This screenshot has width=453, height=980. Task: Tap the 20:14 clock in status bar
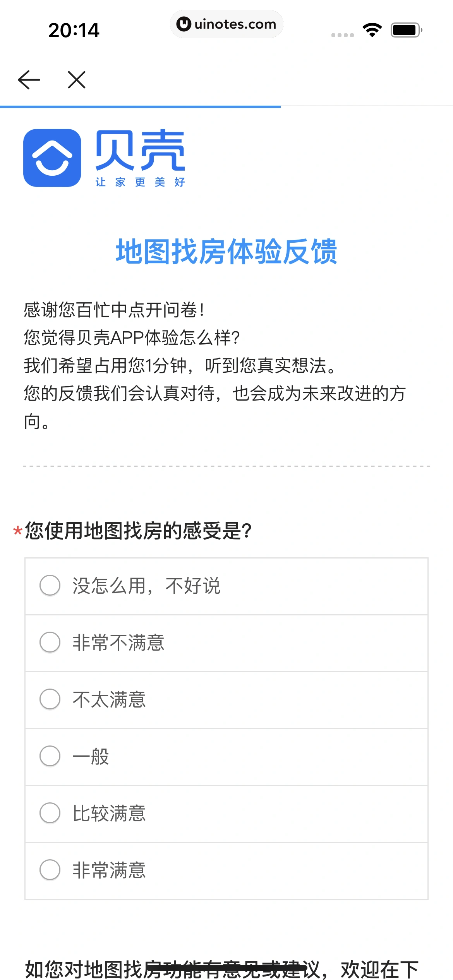74,30
